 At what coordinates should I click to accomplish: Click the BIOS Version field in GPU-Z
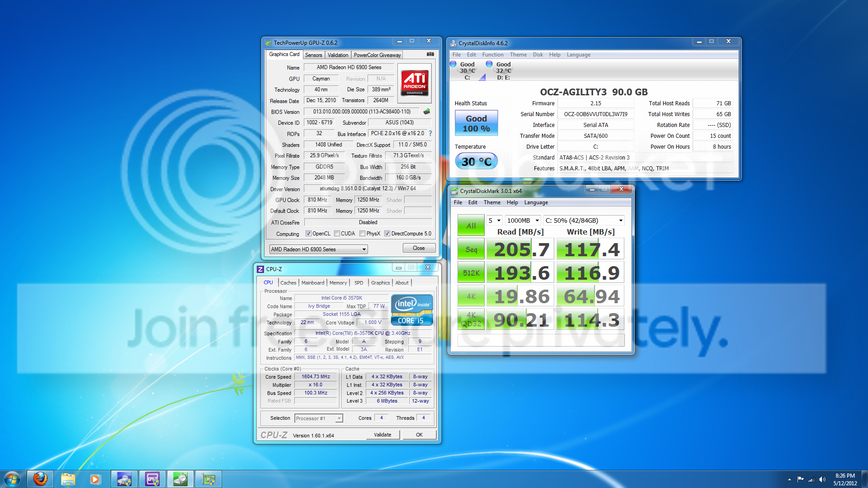click(x=362, y=112)
